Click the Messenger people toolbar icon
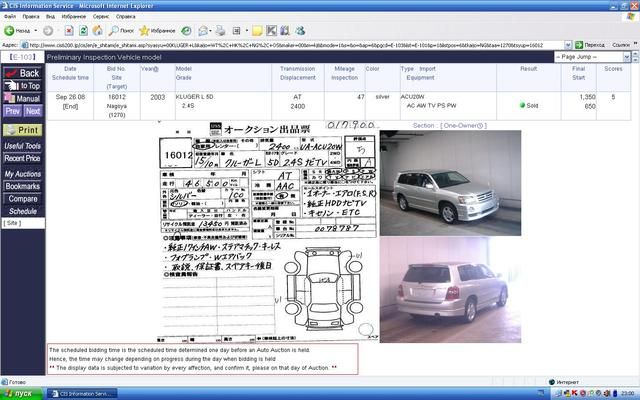This screenshot has height=400, width=640. tap(300, 31)
